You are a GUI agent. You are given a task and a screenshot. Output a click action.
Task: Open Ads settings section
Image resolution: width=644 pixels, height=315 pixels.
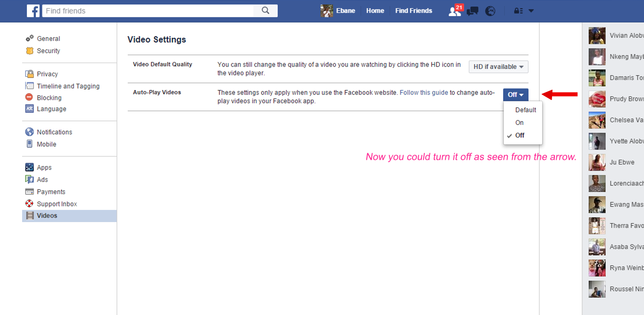[42, 180]
